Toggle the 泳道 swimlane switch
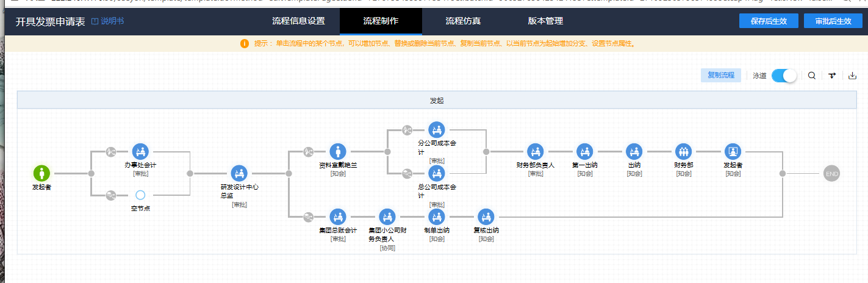This screenshot has width=868, height=283. (784, 76)
